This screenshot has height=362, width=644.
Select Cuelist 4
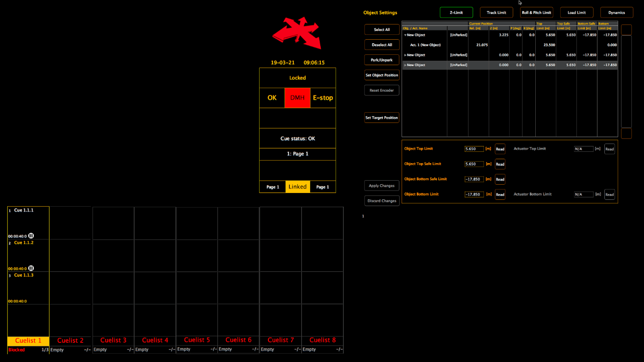pyautogui.click(x=155, y=340)
